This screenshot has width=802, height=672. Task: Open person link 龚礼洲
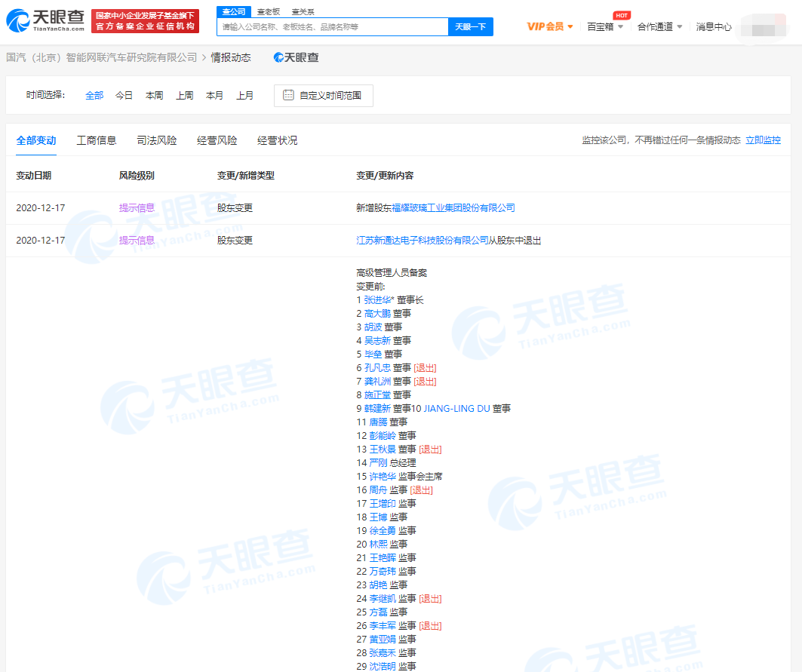point(377,381)
